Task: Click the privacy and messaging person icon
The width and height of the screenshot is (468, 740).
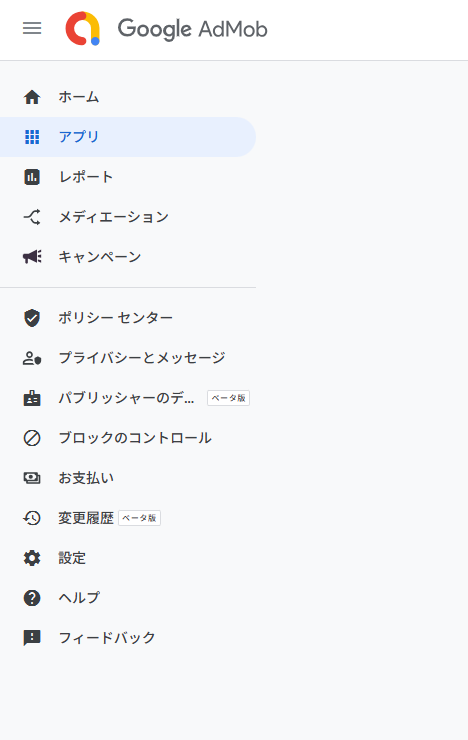Action: pos(32,358)
